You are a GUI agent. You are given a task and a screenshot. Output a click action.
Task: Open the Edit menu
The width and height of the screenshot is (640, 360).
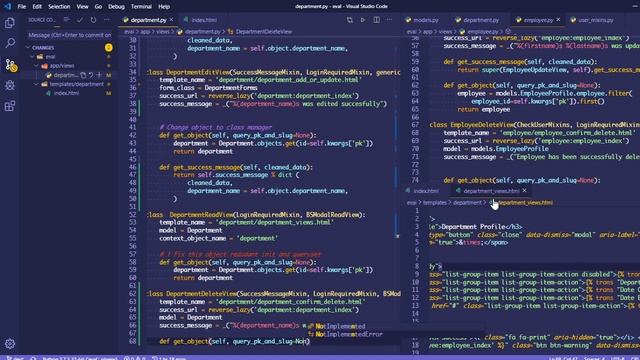tap(37, 7)
